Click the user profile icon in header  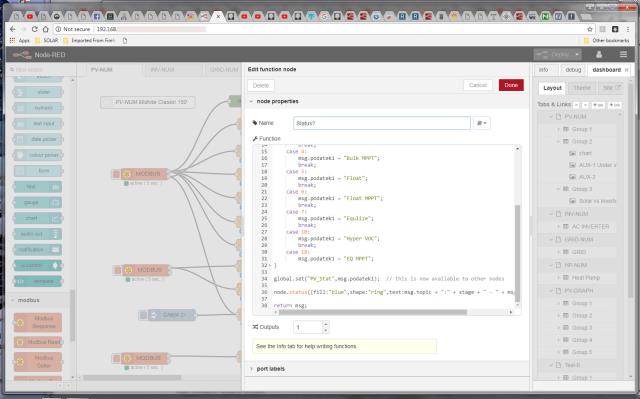pyautogui.click(x=599, y=54)
